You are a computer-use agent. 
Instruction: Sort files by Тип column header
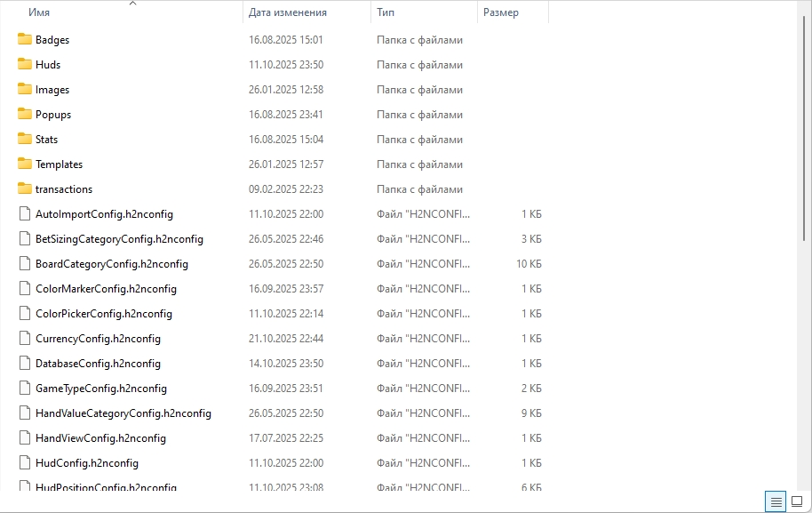tap(386, 12)
